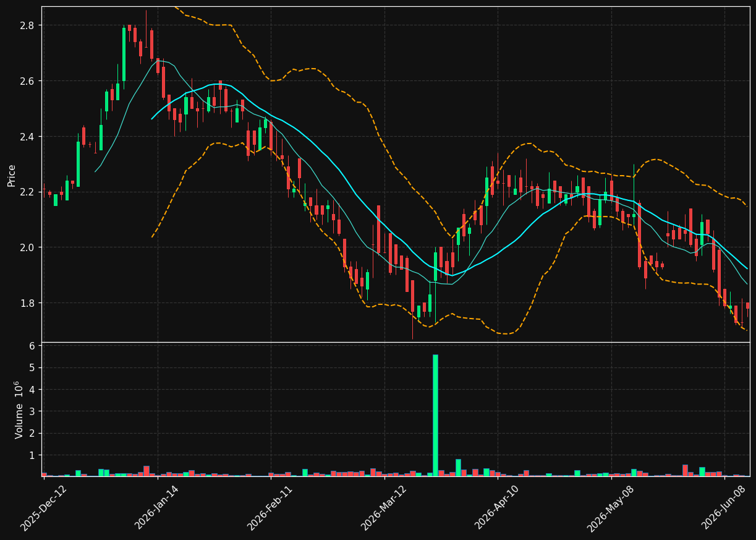
Task: Pick the volume tick label 1
Action: click(x=32, y=455)
